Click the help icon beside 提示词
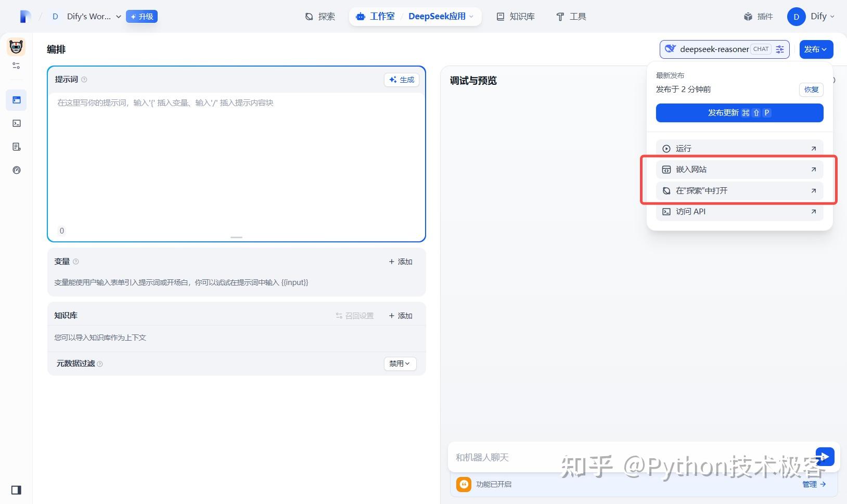847x504 pixels. (84, 80)
